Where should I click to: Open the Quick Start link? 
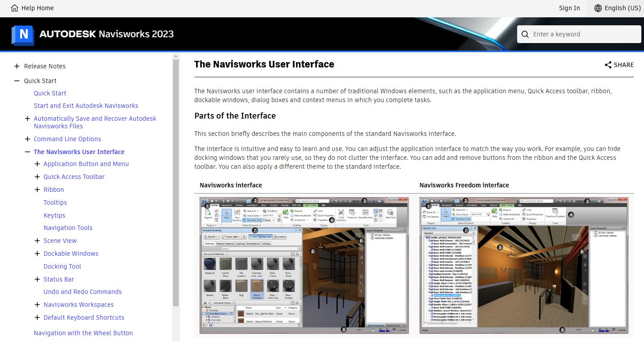tap(50, 93)
